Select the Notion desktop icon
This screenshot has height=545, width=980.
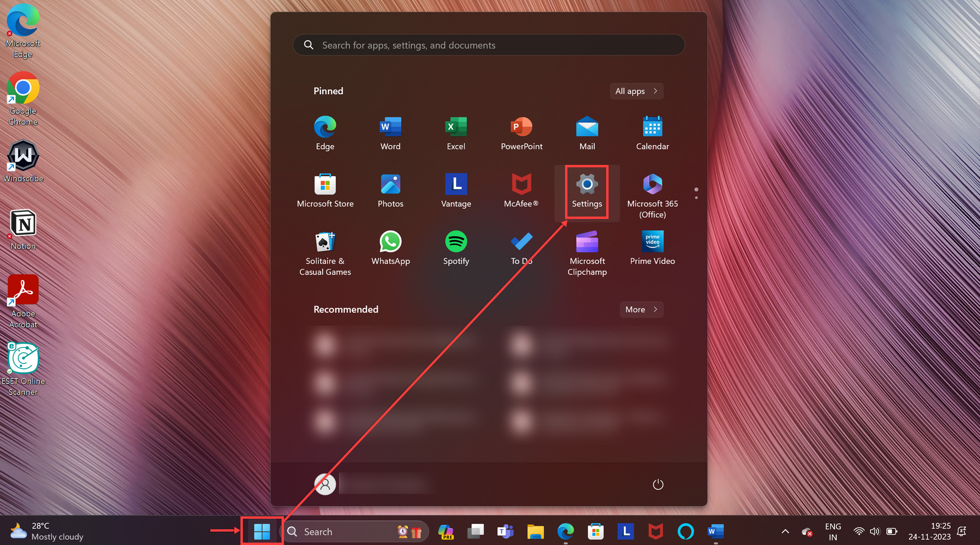(23, 230)
